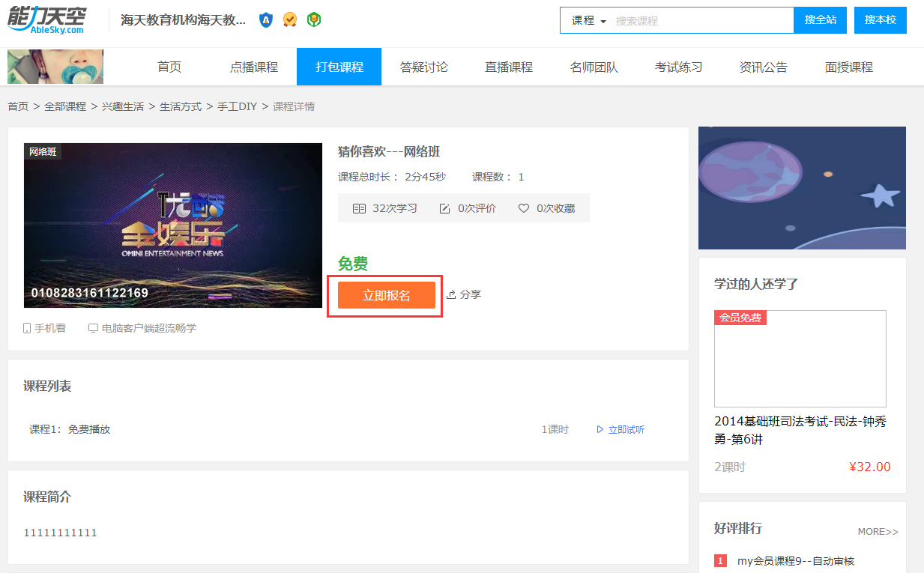Click the play icon beside 立即试听
924x573 pixels.
tap(600, 429)
